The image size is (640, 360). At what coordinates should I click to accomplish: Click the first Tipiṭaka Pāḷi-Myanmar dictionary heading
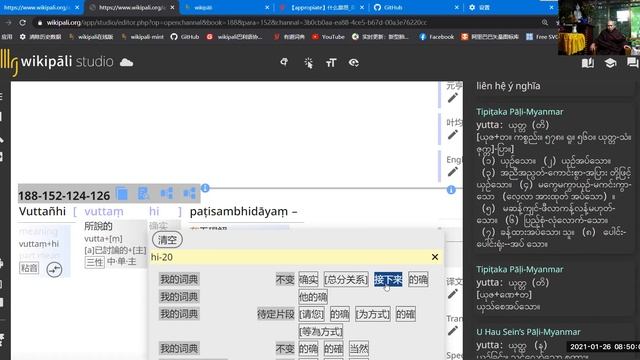[x=520, y=112]
